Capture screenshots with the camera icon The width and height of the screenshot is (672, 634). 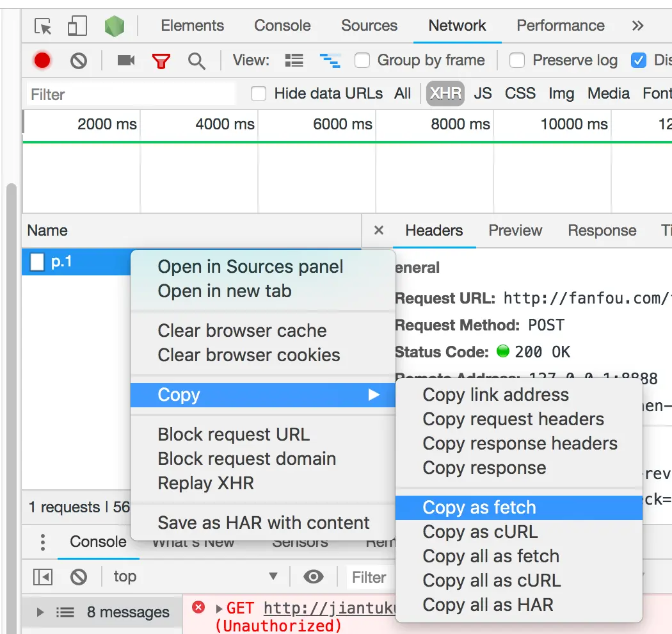[125, 60]
